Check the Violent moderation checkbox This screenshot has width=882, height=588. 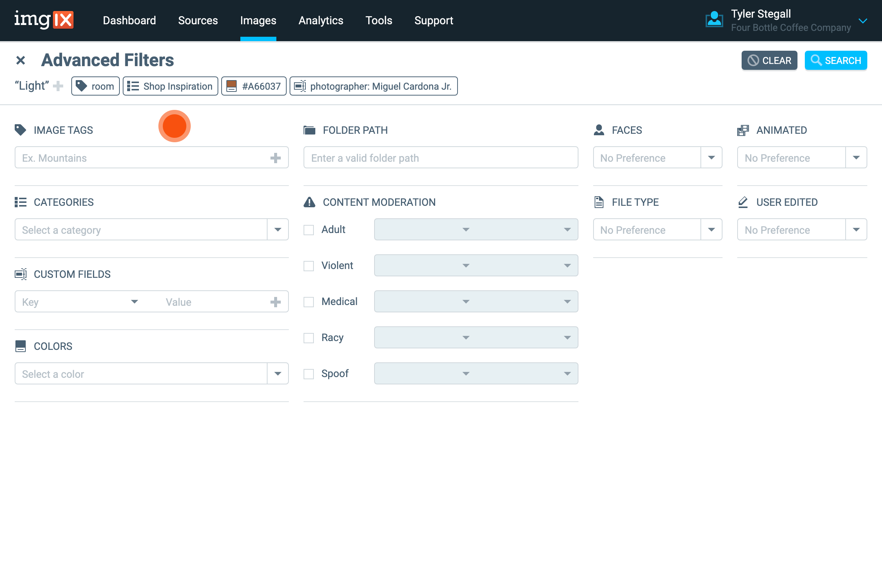point(309,266)
